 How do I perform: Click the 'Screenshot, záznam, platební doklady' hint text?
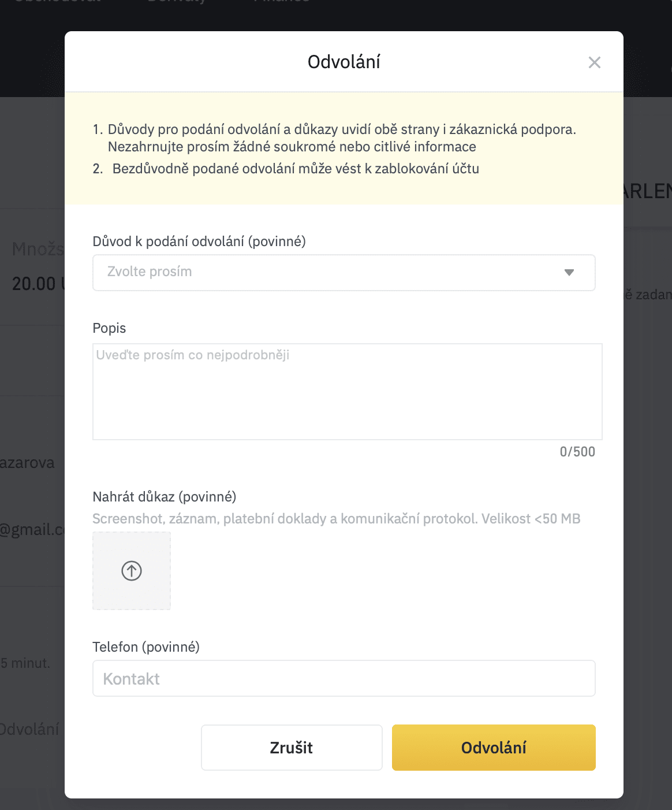pos(337,519)
